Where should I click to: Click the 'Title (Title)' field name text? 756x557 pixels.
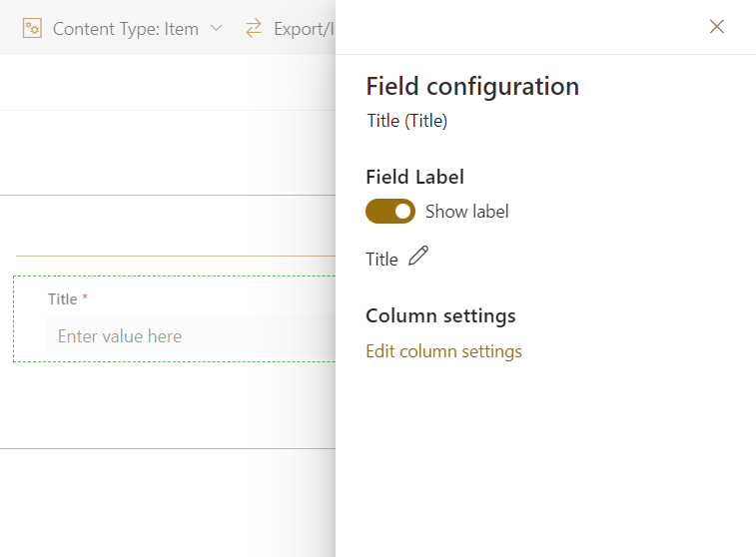[407, 121]
